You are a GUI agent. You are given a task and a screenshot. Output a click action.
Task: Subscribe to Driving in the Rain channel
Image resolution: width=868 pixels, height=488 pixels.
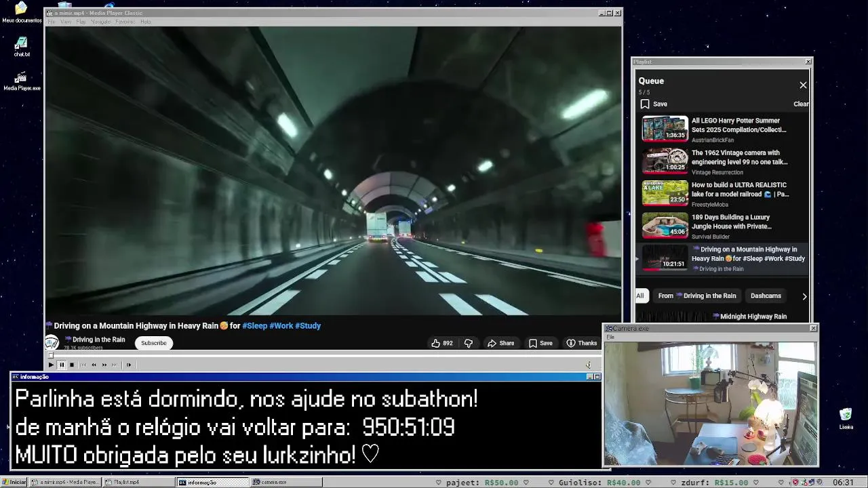click(154, 343)
